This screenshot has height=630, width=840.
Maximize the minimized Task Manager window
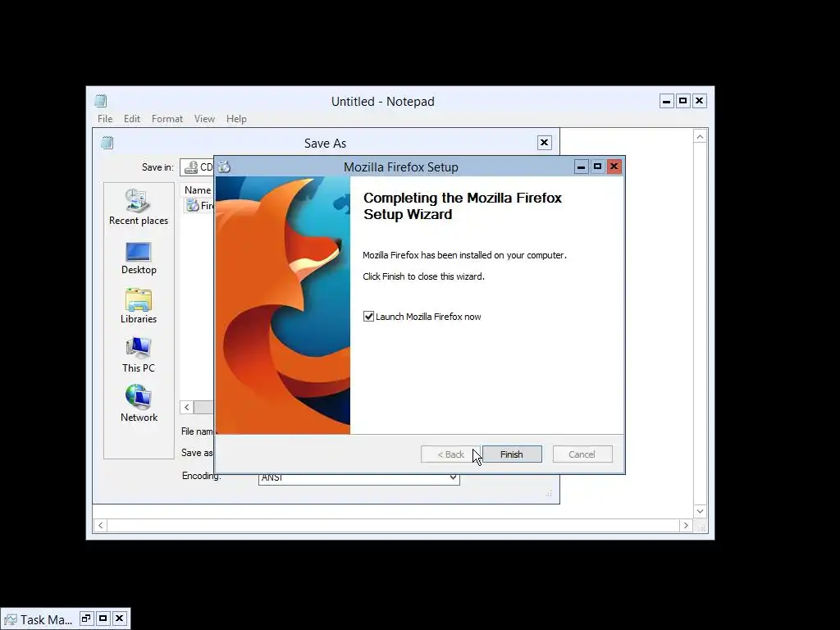pos(103,619)
